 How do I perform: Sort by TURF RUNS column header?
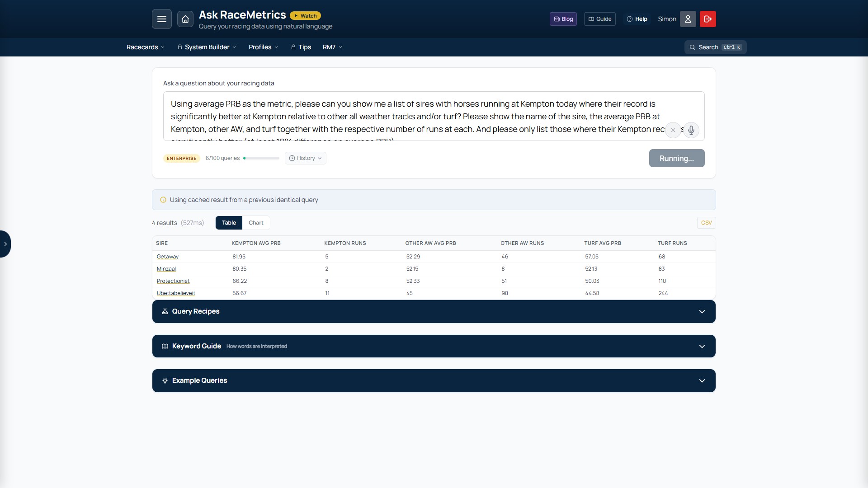pos(672,243)
